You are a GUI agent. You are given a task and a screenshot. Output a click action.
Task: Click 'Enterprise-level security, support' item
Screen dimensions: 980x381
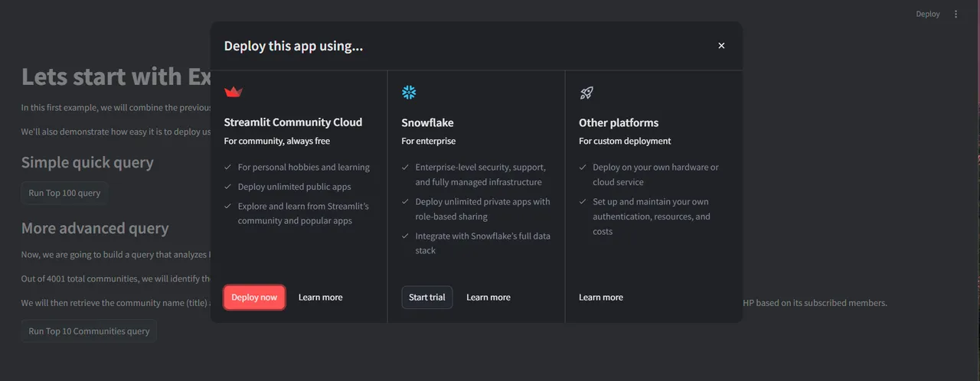(x=481, y=174)
